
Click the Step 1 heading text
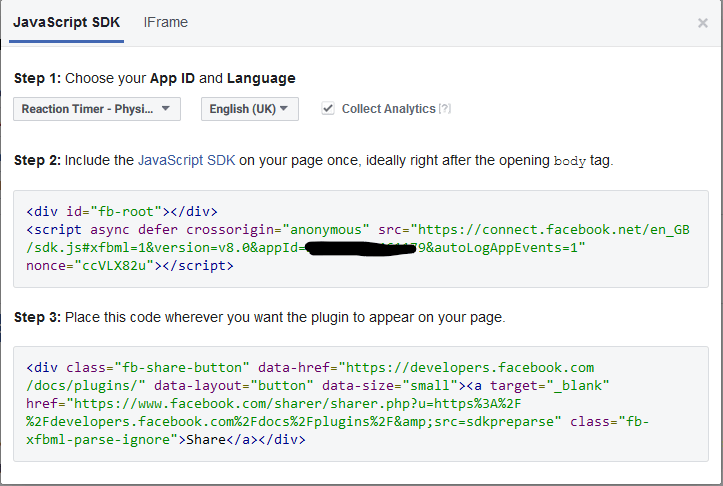[x=154, y=78]
